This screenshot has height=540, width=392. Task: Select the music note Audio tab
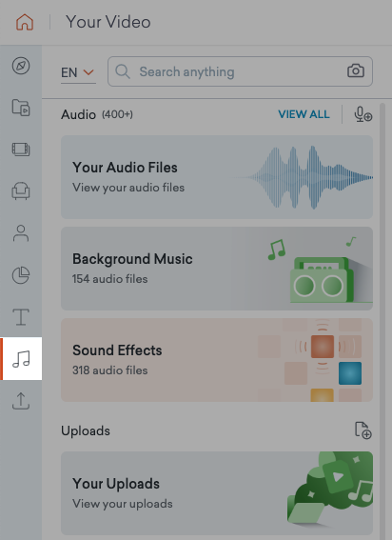(x=21, y=358)
